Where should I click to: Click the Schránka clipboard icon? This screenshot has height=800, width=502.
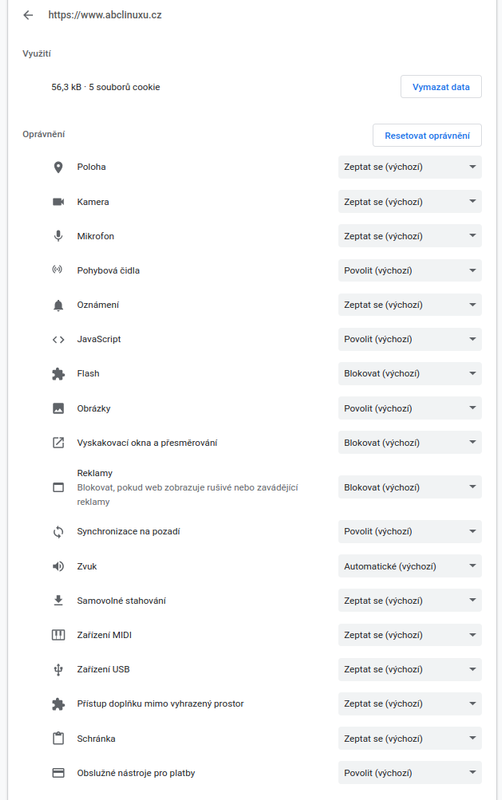point(58,738)
